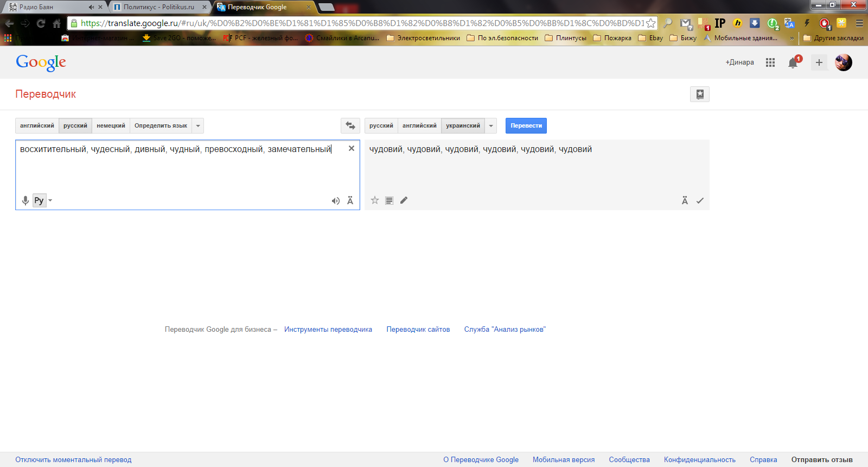The height and width of the screenshot is (467, 868).
Task: Swap source and target languages
Action: pyautogui.click(x=350, y=125)
